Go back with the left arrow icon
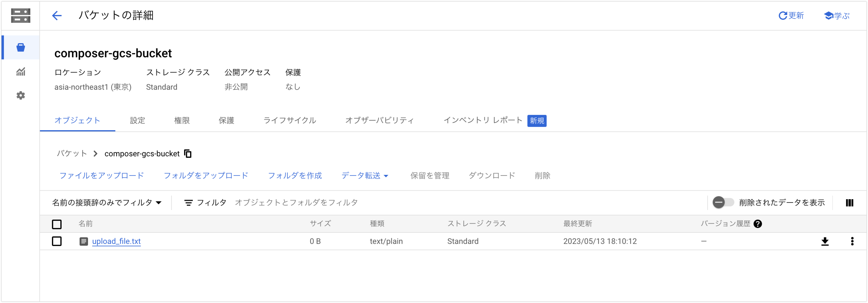This screenshot has width=868, height=303. [x=57, y=15]
